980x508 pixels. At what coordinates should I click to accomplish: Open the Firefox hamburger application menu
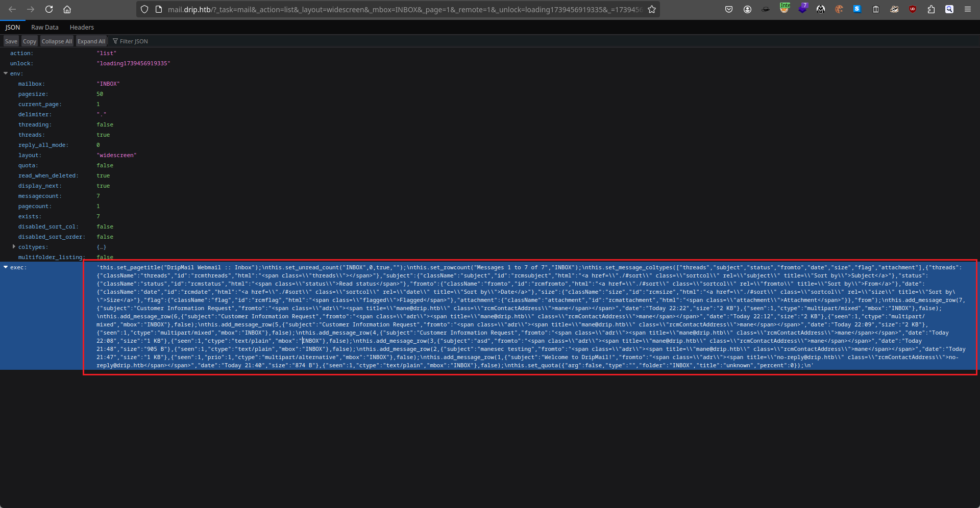[x=967, y=9]
